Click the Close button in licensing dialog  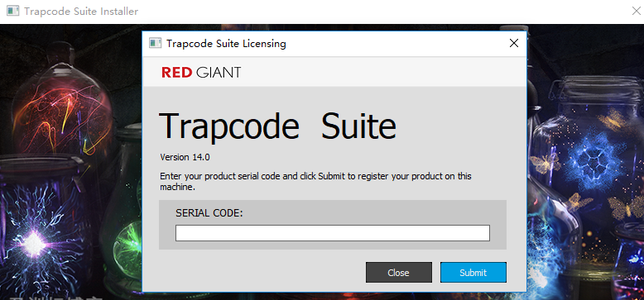tap(399, 273)
